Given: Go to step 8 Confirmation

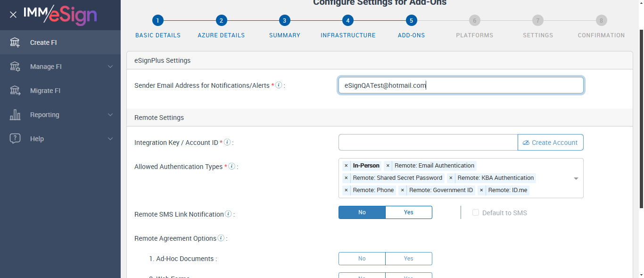Looking at the screenshot, I should pyautogui.click(x=601, y=20).
